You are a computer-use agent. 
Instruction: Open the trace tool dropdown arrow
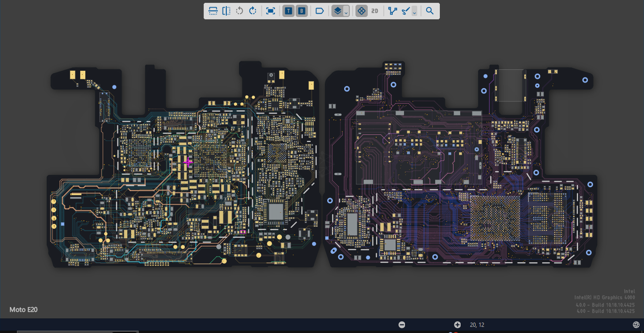click(x=414, y=12)
